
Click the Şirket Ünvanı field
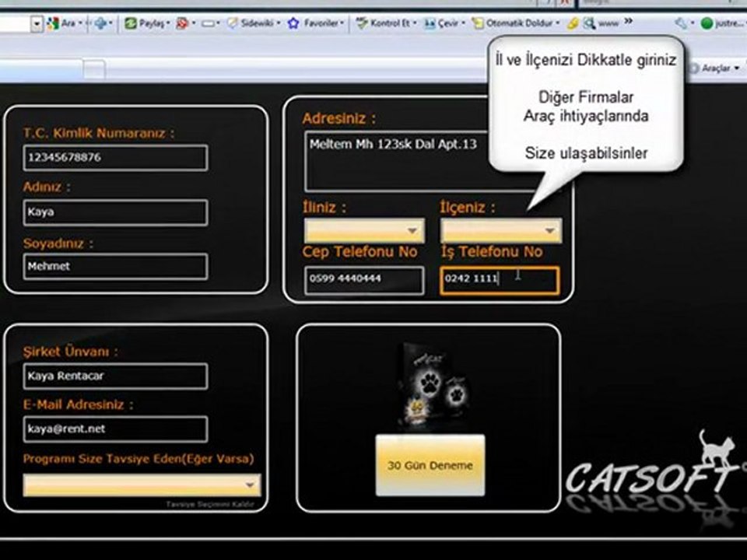pos(115,376)
